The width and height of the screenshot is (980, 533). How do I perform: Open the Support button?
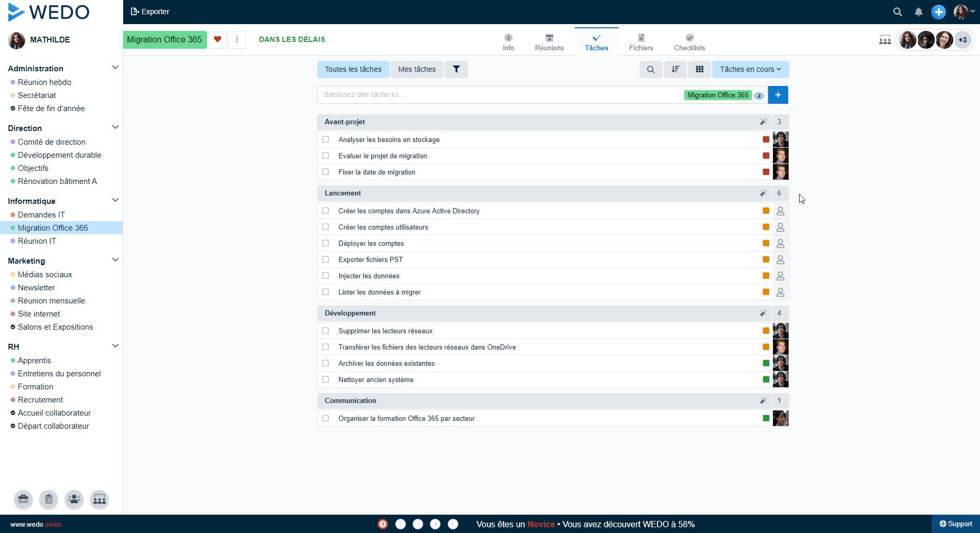coord(955,524)
